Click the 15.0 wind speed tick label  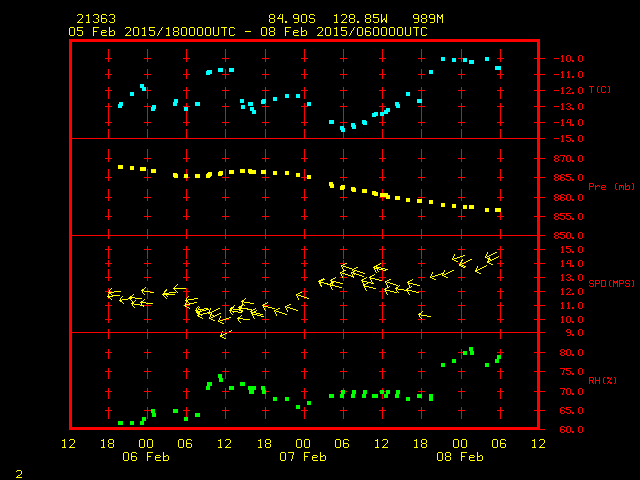(x=571, y=249)
